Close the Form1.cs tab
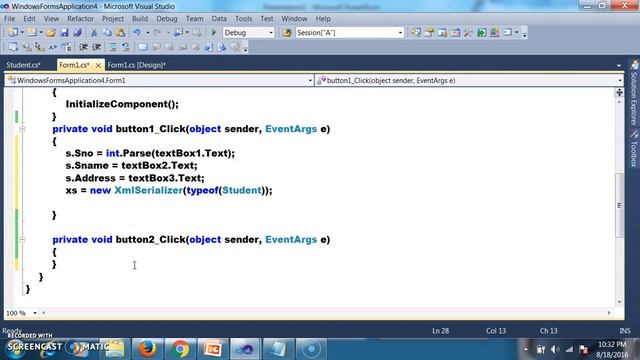The image size is (640, 360). pyautogui.click(x=98, y=65)
